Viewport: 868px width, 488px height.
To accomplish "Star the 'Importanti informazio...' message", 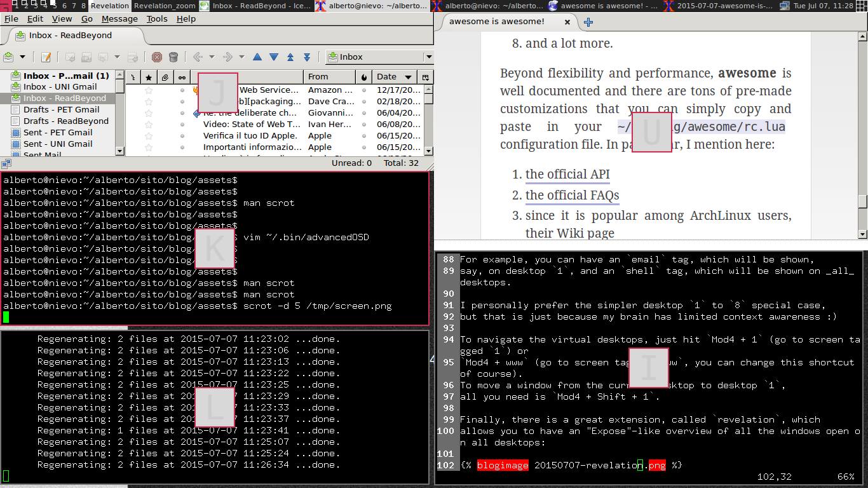I will point(149,147).
